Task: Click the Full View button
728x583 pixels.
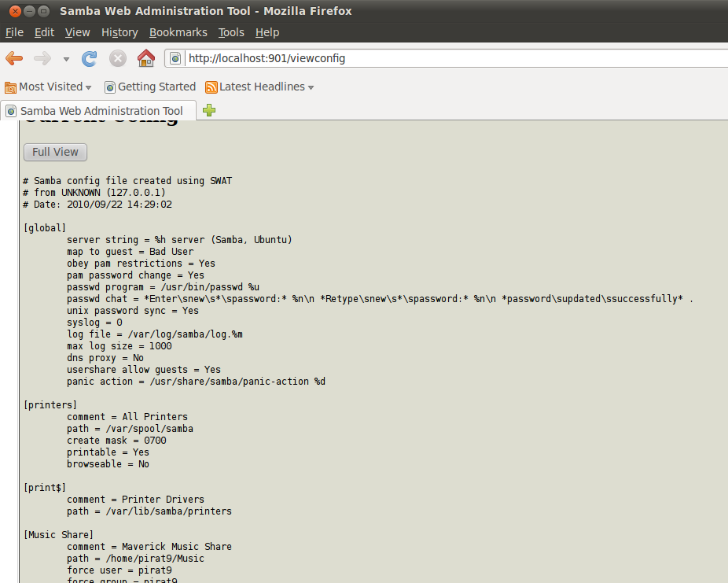Action: (55, 152)
